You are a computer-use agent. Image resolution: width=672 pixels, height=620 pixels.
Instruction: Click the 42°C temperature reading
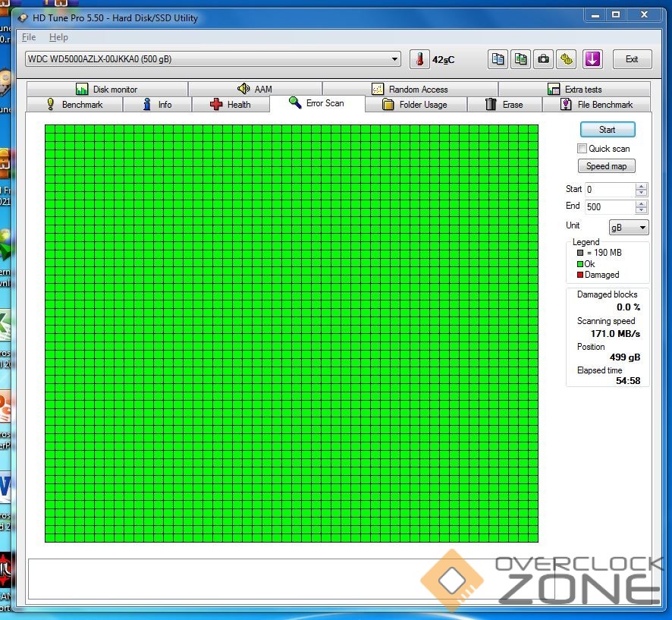point(443,60)
